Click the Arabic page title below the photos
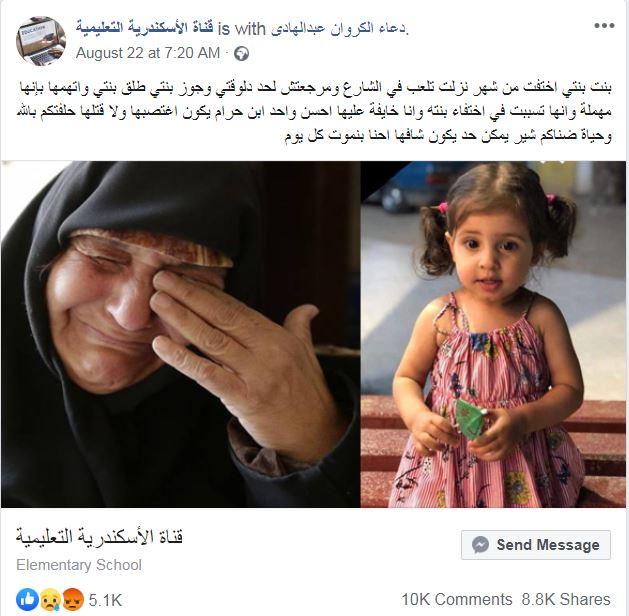629x616 pixels. [99, 537]
